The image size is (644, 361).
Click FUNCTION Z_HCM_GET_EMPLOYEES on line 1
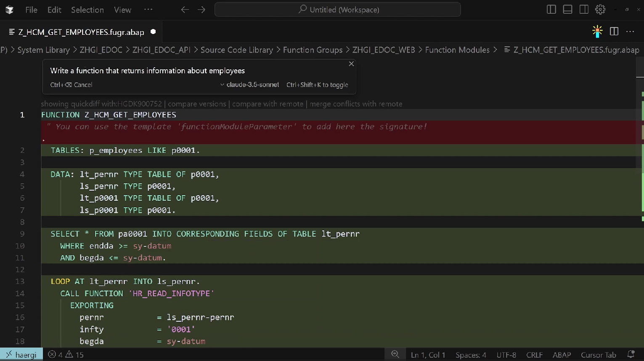coord(109,115)
